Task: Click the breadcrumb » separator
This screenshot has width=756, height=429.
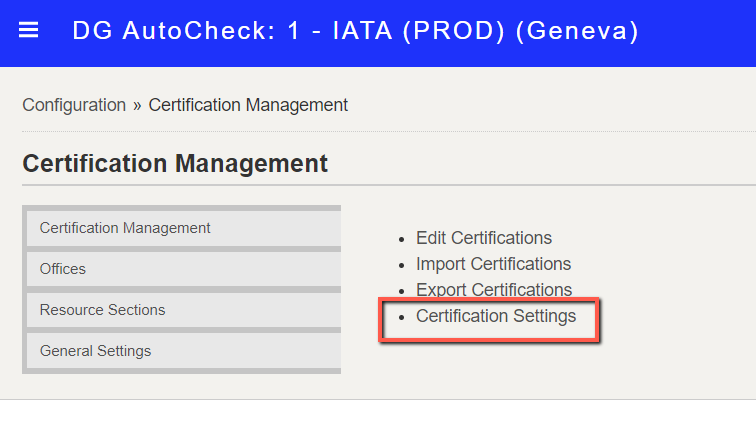Action: point(137,106)
